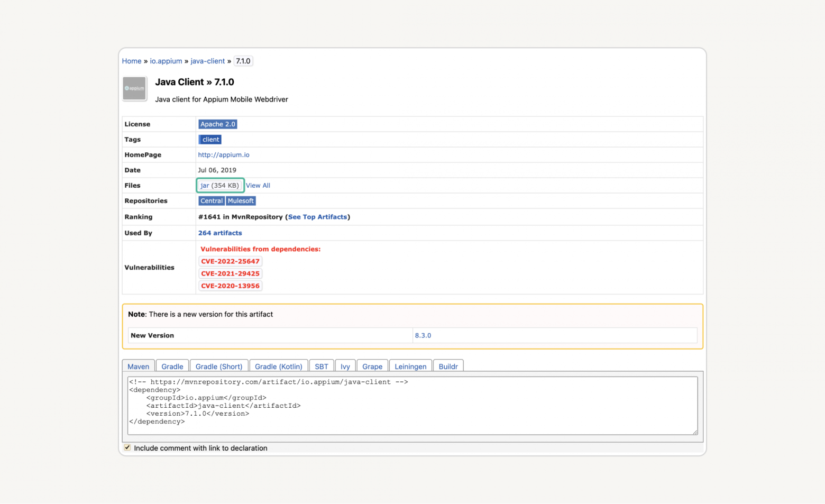Viewport: 825px width, 504px height.
Task: Open CVE-2021-29425 vulnerability
Action: coord(231,273)
